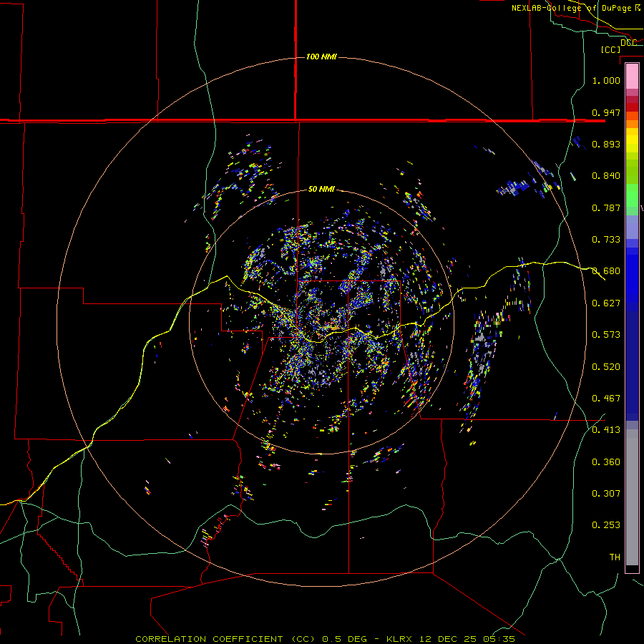Click the 0.840 color scale value
This screenshot has width=644, height=644.
606,176
